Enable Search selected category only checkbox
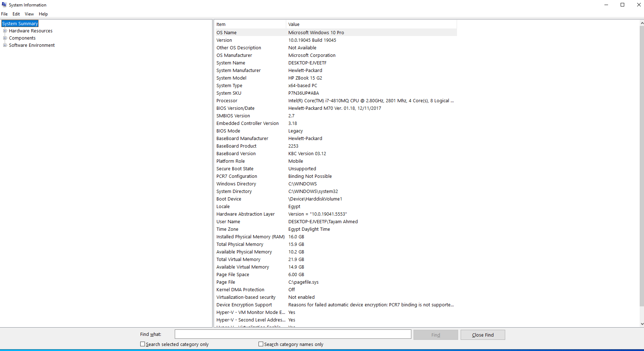Image resolution: width=644 pixels, height=351 pixels. [142, 344]
